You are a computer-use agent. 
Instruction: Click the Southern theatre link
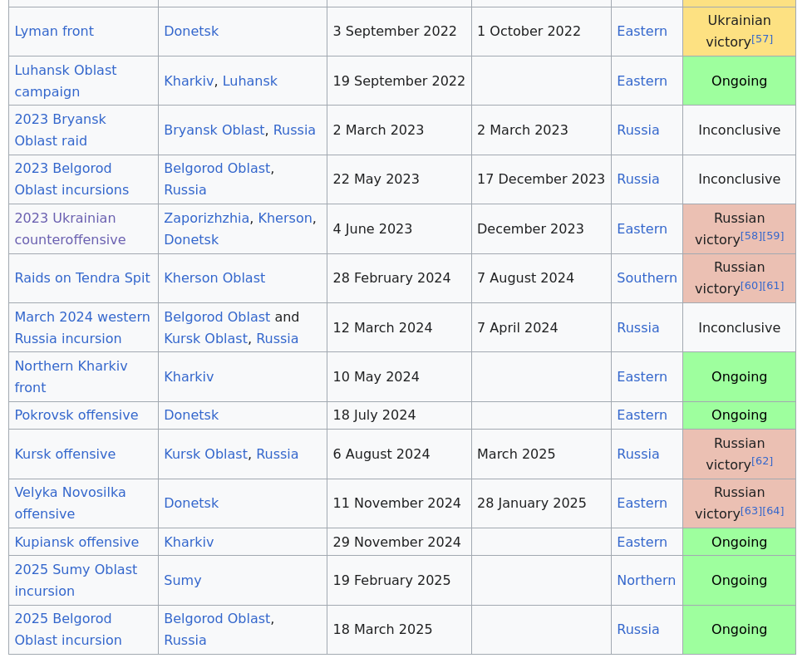click(647, 278)
